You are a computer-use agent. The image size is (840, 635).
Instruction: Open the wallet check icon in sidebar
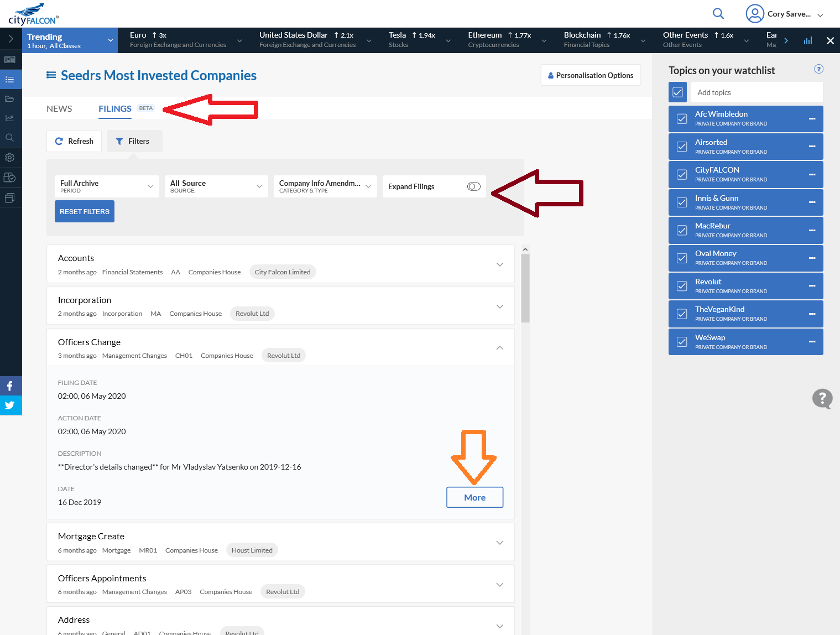(10, 178)
